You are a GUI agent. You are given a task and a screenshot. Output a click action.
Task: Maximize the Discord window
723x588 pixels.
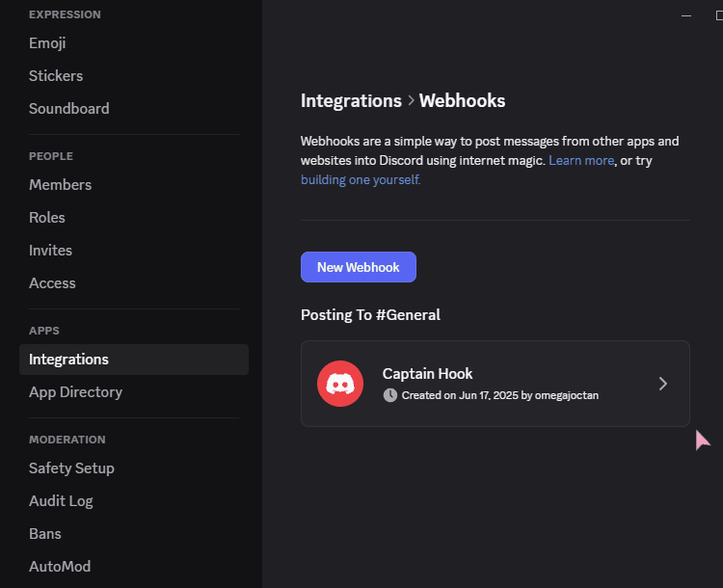click(719, 15)
